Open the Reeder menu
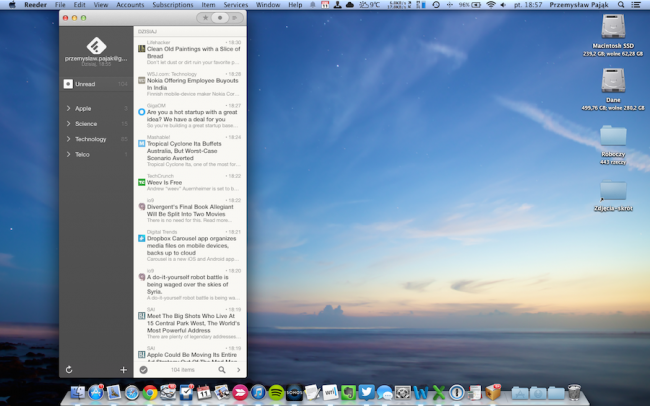Viewport: 650px width, 406px height. 38,5
